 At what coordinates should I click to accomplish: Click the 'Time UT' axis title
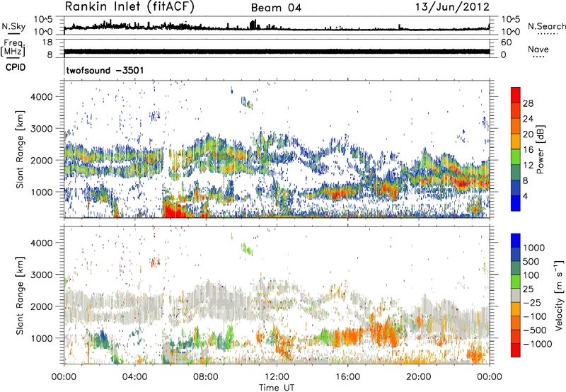pos(277,387)
